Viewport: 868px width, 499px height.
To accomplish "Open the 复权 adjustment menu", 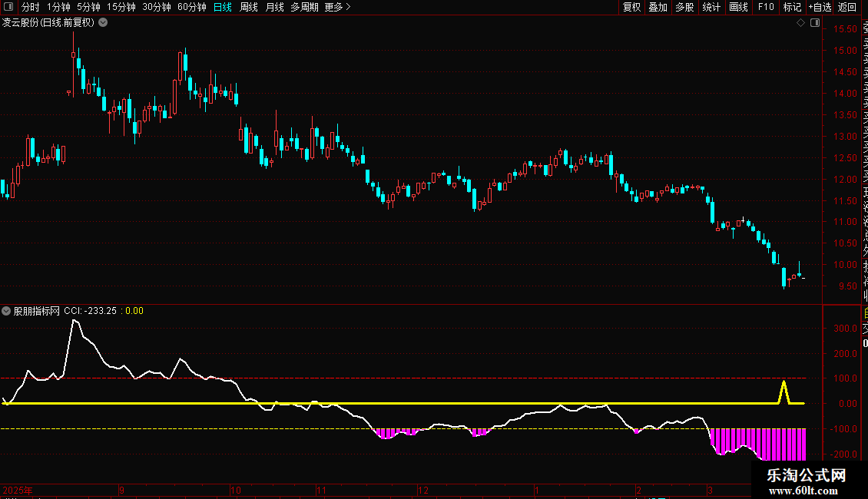I will 631,7.
